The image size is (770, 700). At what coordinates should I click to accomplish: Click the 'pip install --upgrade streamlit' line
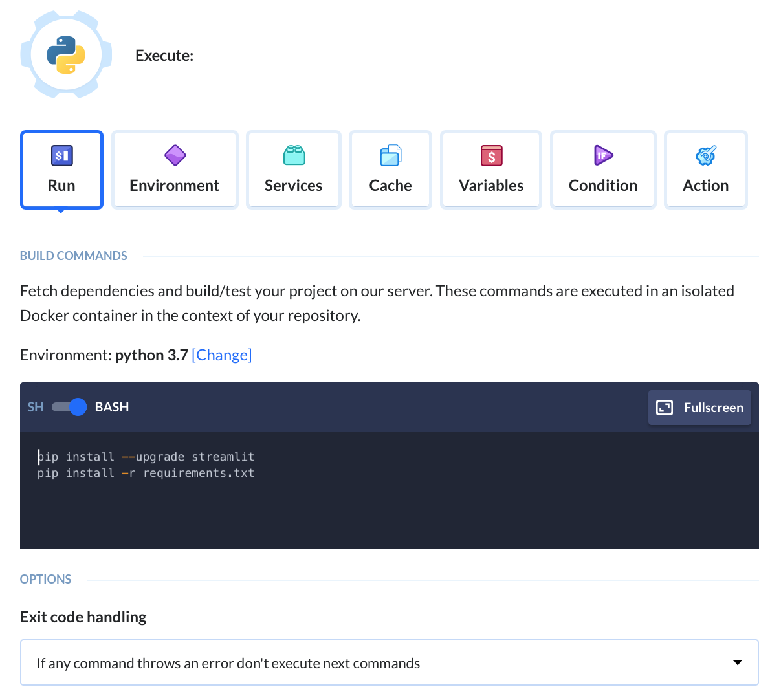coord(146,457)
